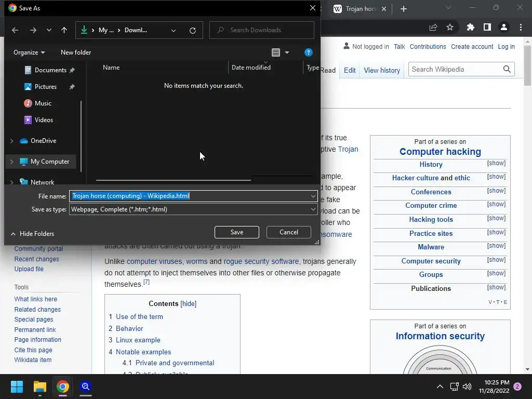Screen dimensions: 532x399
Task: Open recent locations chevron in Save As
Action: pos(49,30)
